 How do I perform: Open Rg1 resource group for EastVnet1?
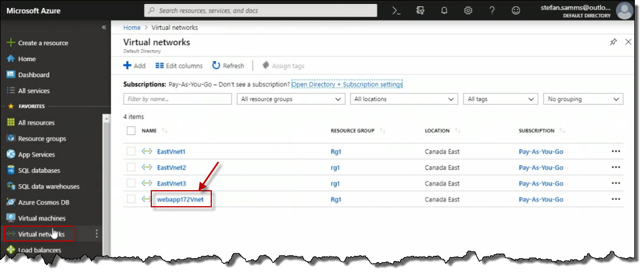click(336, 151)
